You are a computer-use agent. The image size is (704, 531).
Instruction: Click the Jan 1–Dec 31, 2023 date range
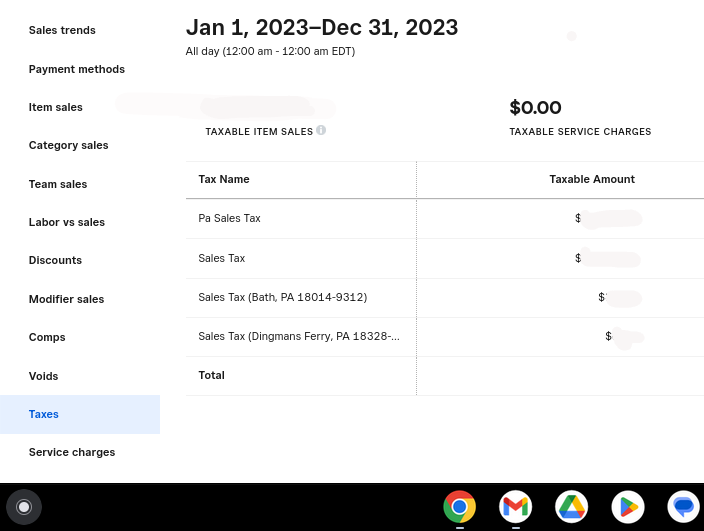[322, 28]
